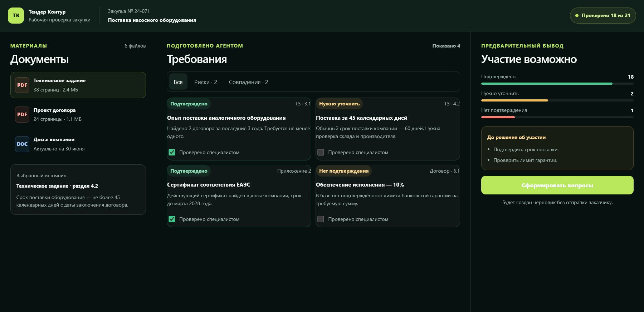Click the DOC icon of Досье компании
Viewport: 644px width, 312px height.
click(x=22, y=144)
